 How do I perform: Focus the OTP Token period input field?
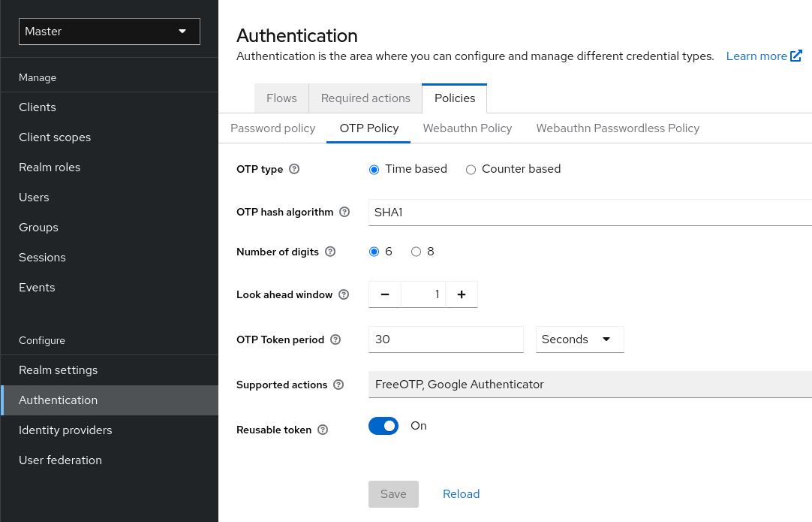pos(446,339)
